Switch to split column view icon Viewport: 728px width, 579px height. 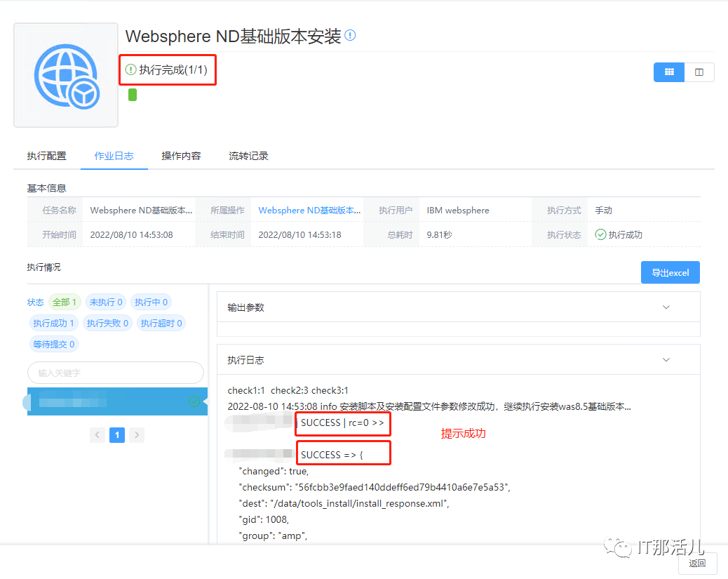(699, 72)
